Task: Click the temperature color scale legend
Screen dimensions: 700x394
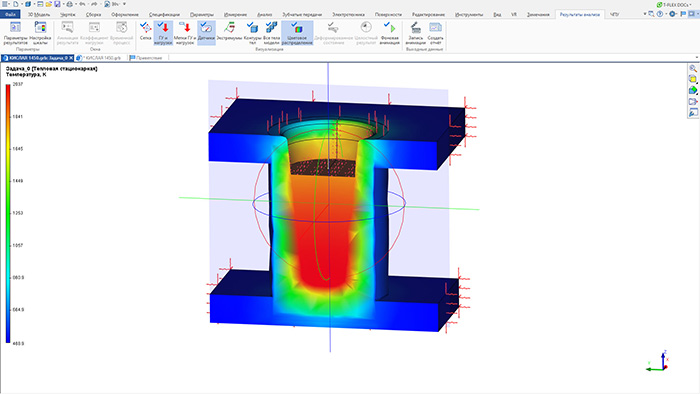Action: (8, 213)
